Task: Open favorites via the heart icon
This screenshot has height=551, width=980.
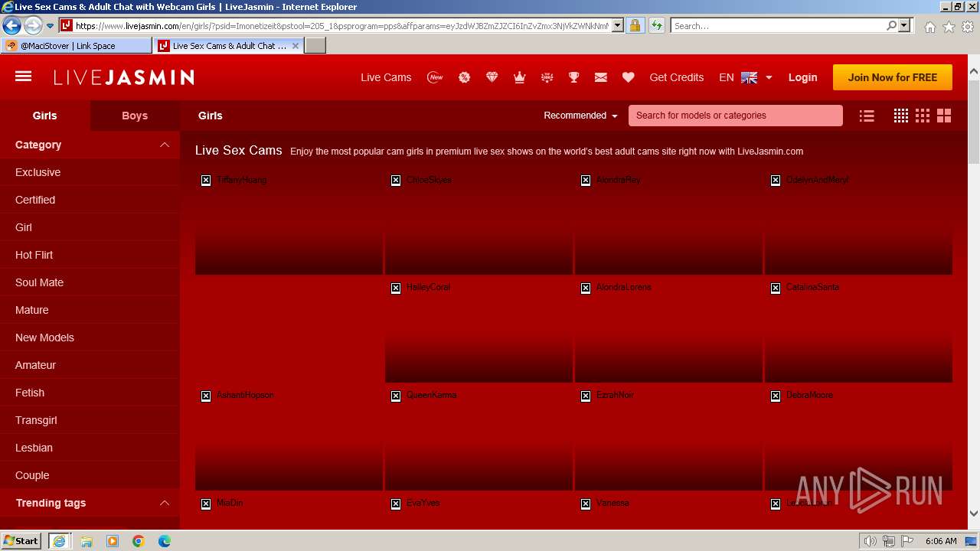Action: click(x=628, y=77)
